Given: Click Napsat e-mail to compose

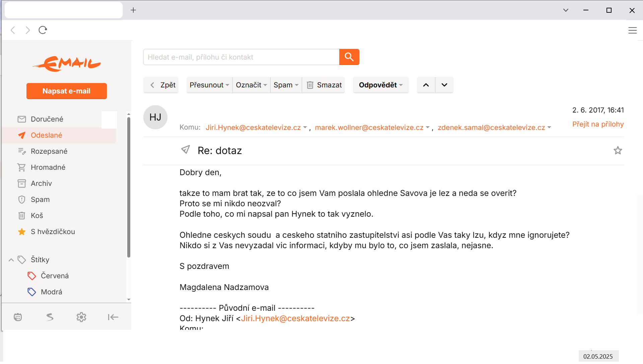Looking at the screenshot, I should coord(67,91).
